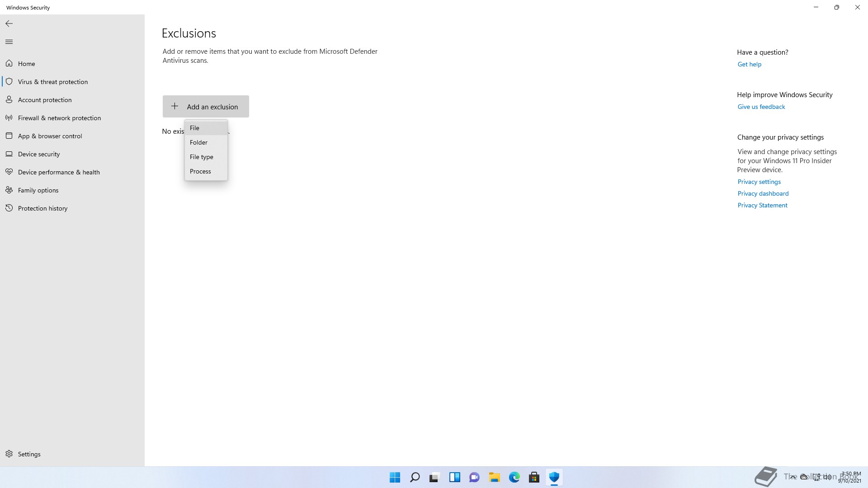Open Settings at sidebar bottom
Image resolution: width=868 pixels, height=488 pixels.
pos(72,454)
